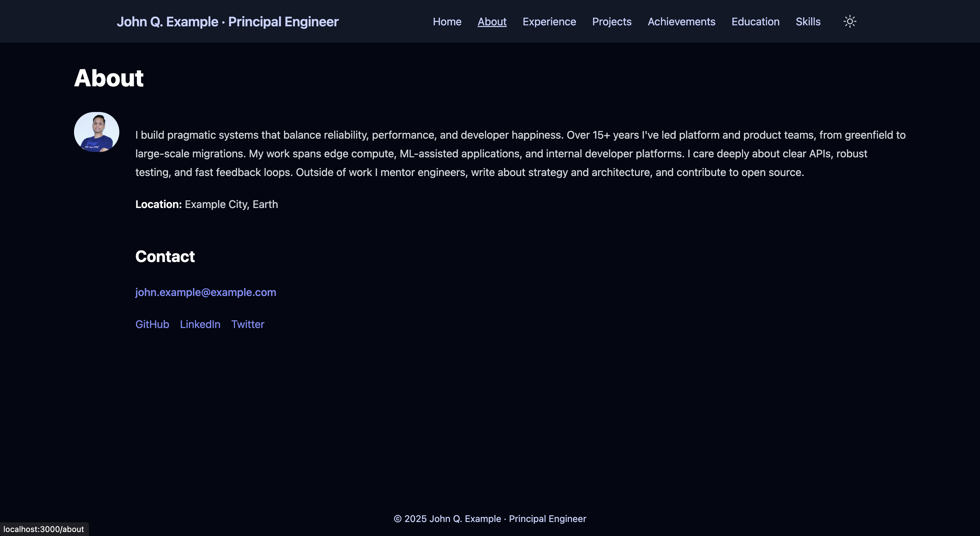The height and width of the screenshot is (536, 980).
Task: Click the circular profile photo
Action: pyautogui.click(x=97, y=132)
